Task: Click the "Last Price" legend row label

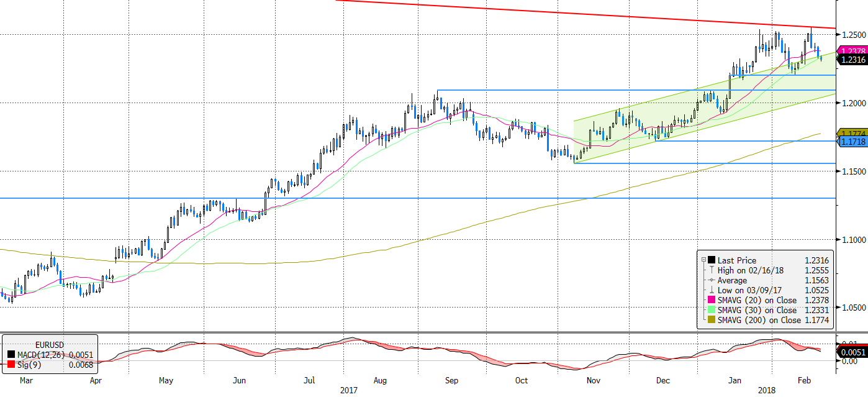Action: 737,260
